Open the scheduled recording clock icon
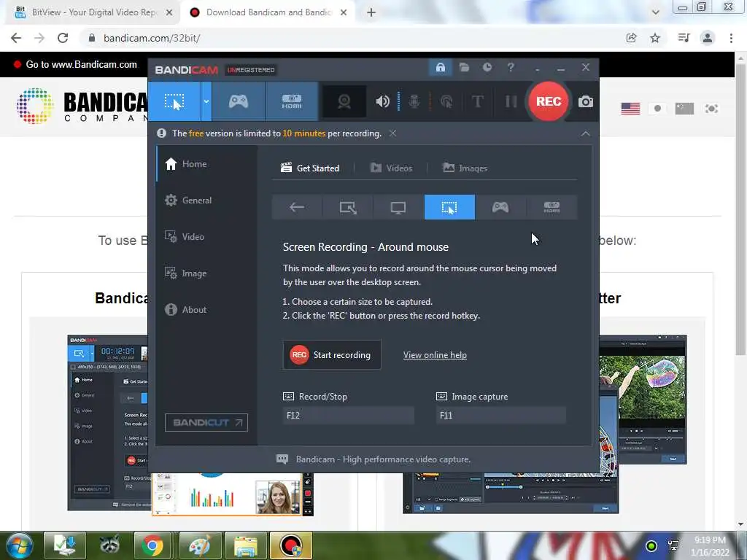The height and width of the screenshot is (560, 747). [x=487, y=67]
